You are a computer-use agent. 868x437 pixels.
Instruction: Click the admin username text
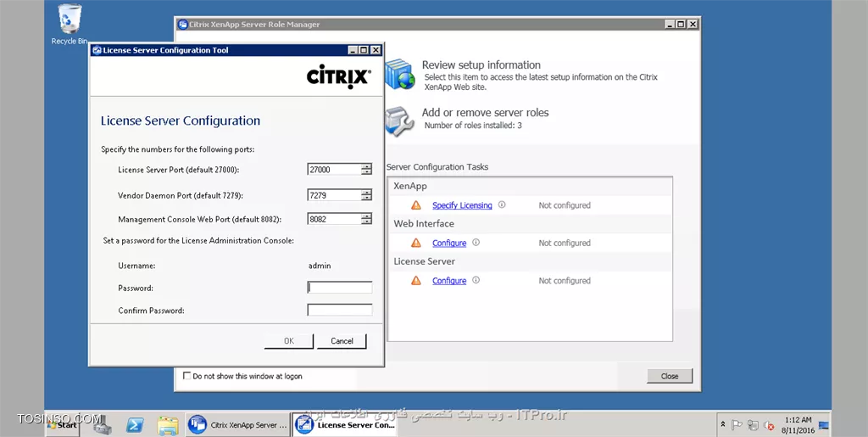point(320,266)
